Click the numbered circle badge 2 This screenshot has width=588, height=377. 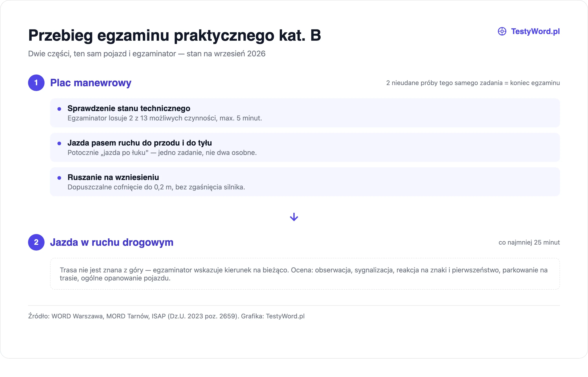pos(36,242)
